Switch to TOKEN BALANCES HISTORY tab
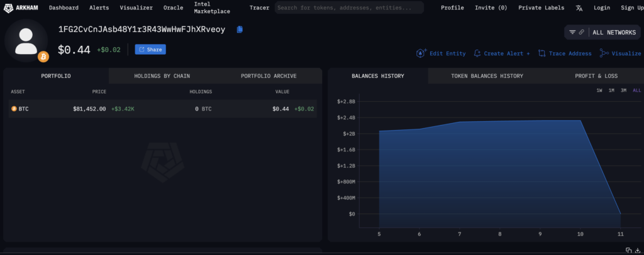This screenshot has height=255, width=644. click(x=487, y=76)
